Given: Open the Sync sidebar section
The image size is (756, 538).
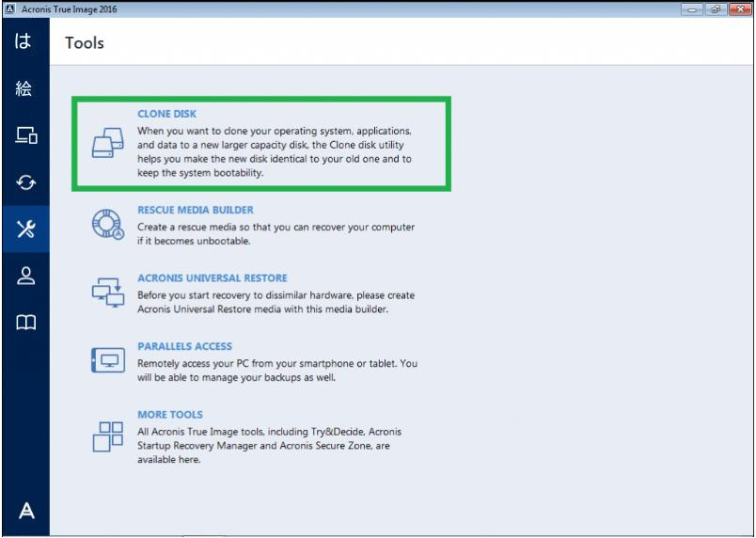Looking at the screenshot, I should click(25, 182).
